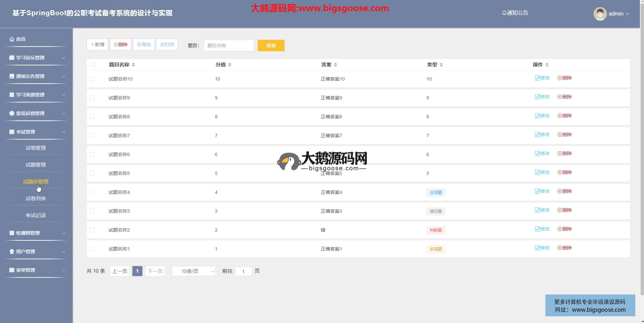The width and height of the screenshot is (644, 323).
Task: Sort by 题目名称 column arrows
Action: tap(133, 65)
